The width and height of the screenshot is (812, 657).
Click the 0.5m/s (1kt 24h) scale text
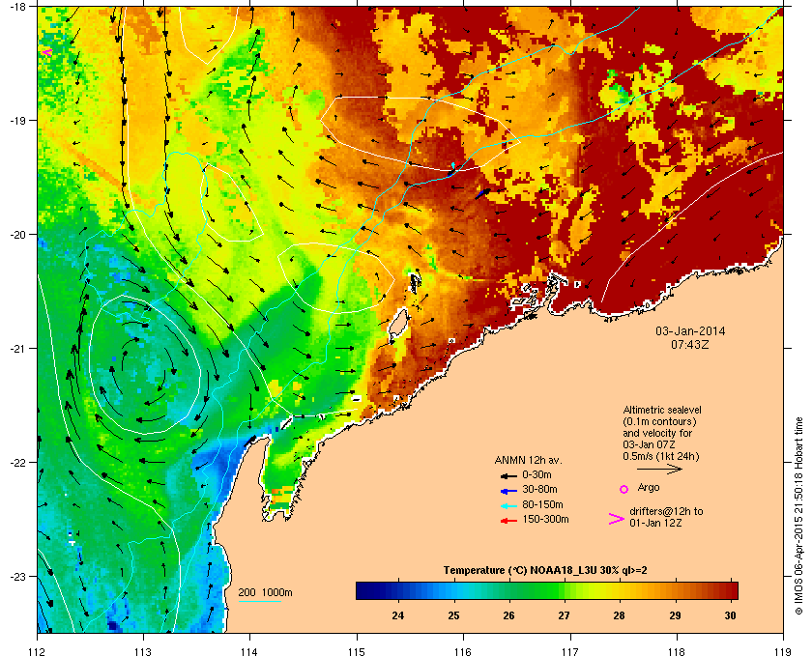click(x=661, y=457)
